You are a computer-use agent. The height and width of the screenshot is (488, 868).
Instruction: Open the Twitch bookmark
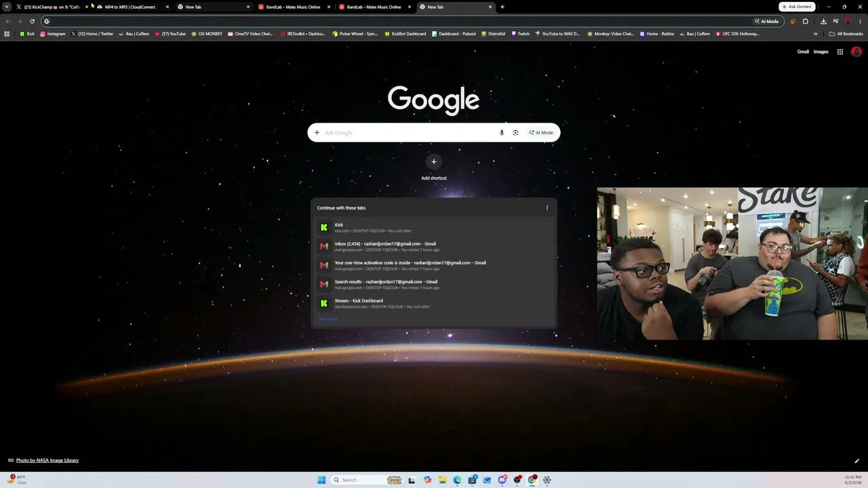(520, 34)
